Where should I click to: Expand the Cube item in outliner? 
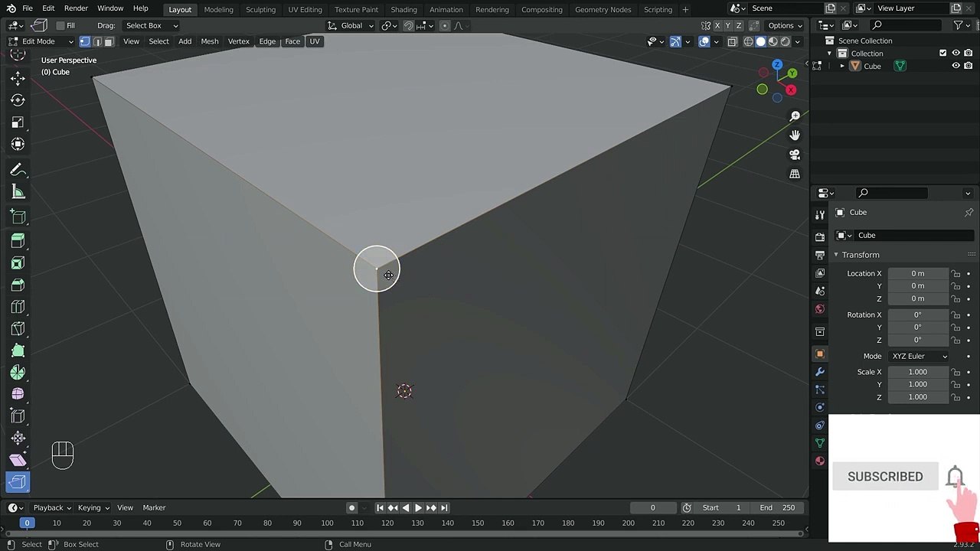(x=842, y=66)
